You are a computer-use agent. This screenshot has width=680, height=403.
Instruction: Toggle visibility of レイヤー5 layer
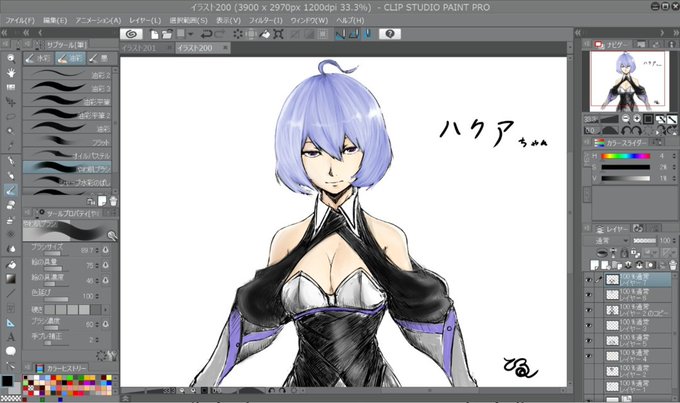pyautogui.click(x=588, y=341)
